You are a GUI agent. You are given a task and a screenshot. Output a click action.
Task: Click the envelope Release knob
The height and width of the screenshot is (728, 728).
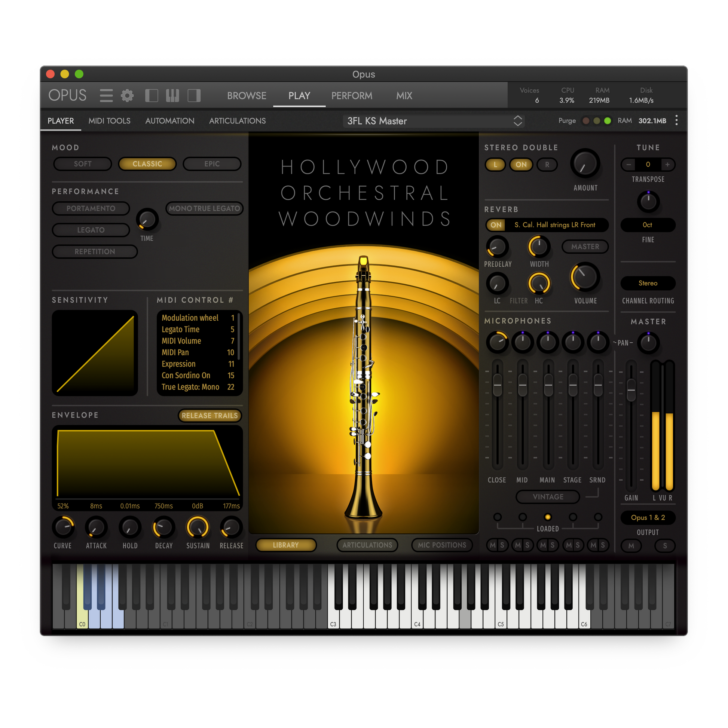tap(231, 527)
